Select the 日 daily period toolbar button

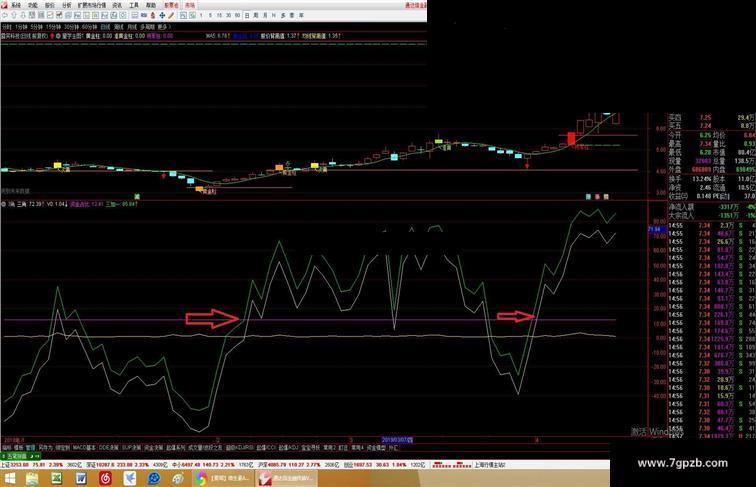pyautogui.click(x=247, y=15)
